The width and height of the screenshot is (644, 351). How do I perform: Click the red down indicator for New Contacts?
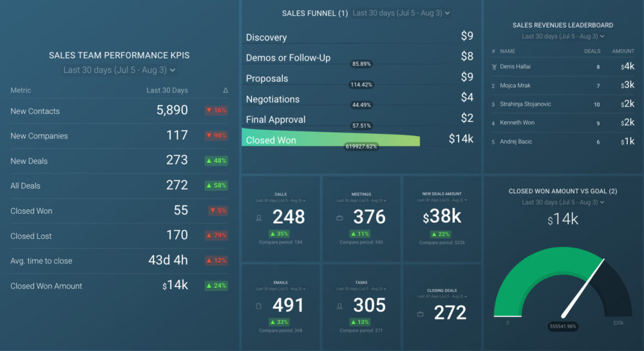216,111
